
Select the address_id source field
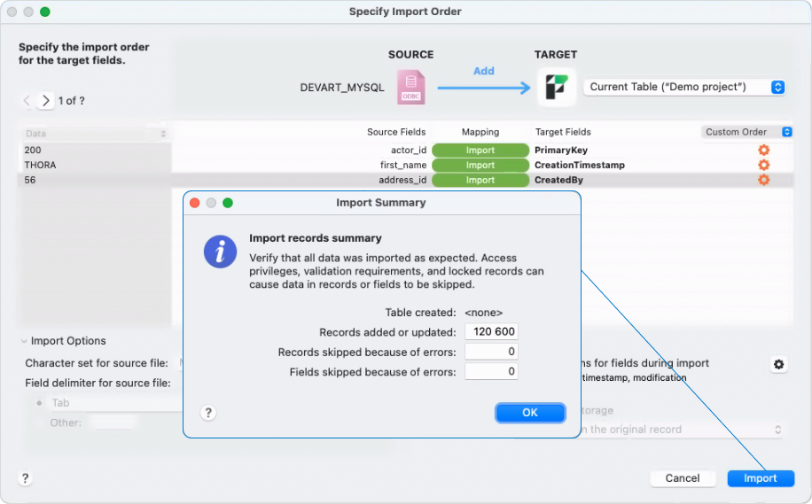coord(402,180)
